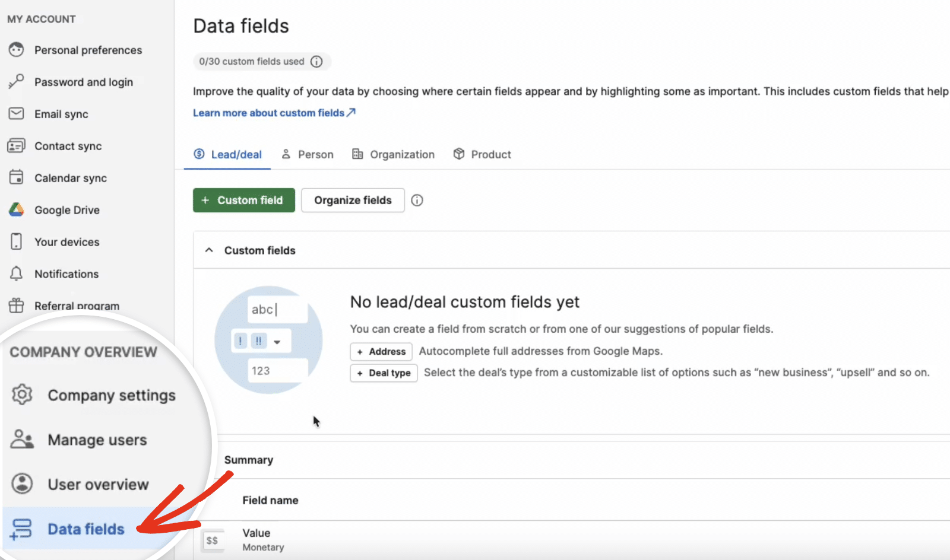Switch to the Organization tab
This screenshot has width=950, height=560.
coord(393,154)
